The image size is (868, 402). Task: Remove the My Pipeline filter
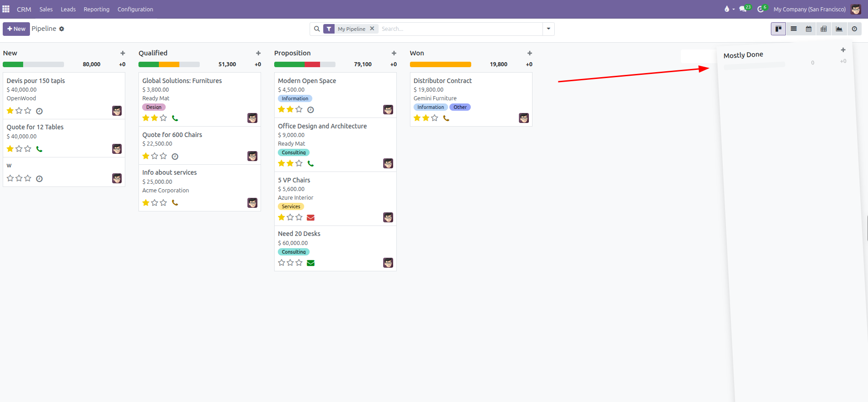[x=372, y=29]
